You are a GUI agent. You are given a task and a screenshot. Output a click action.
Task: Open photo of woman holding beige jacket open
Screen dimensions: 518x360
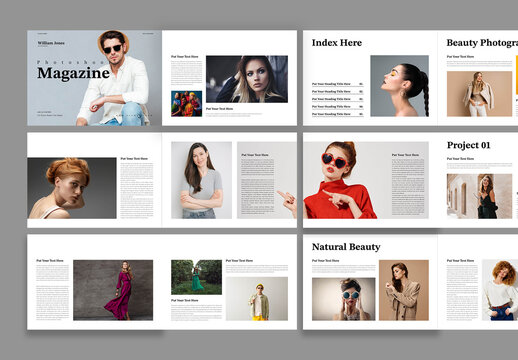(479, 94)
